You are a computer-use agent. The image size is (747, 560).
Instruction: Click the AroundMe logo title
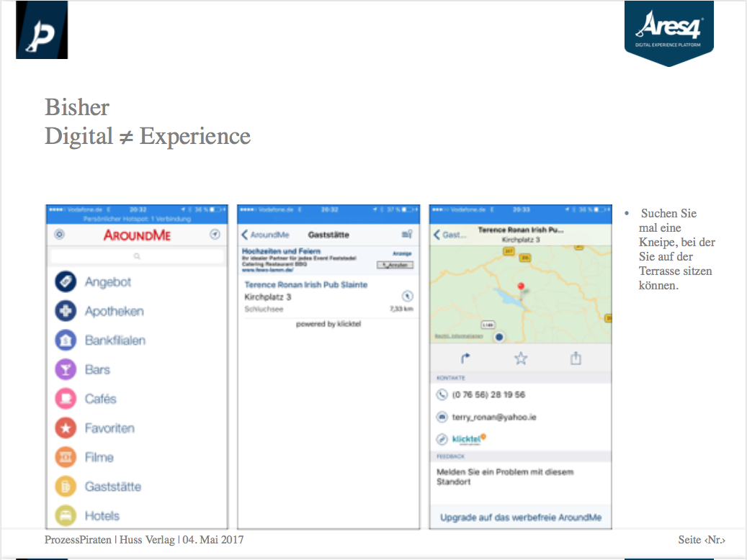pyautogui.click(x=137, y=235)
